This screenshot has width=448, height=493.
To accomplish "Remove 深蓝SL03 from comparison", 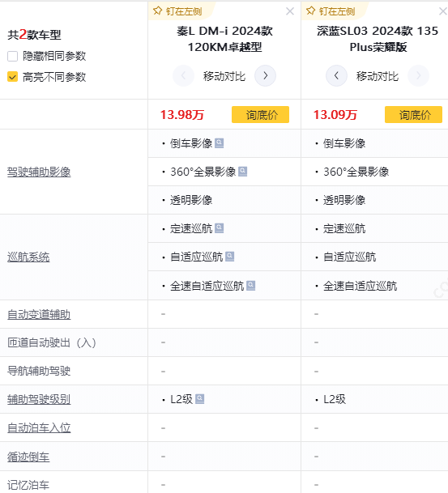I will click(x=442, y=11).
